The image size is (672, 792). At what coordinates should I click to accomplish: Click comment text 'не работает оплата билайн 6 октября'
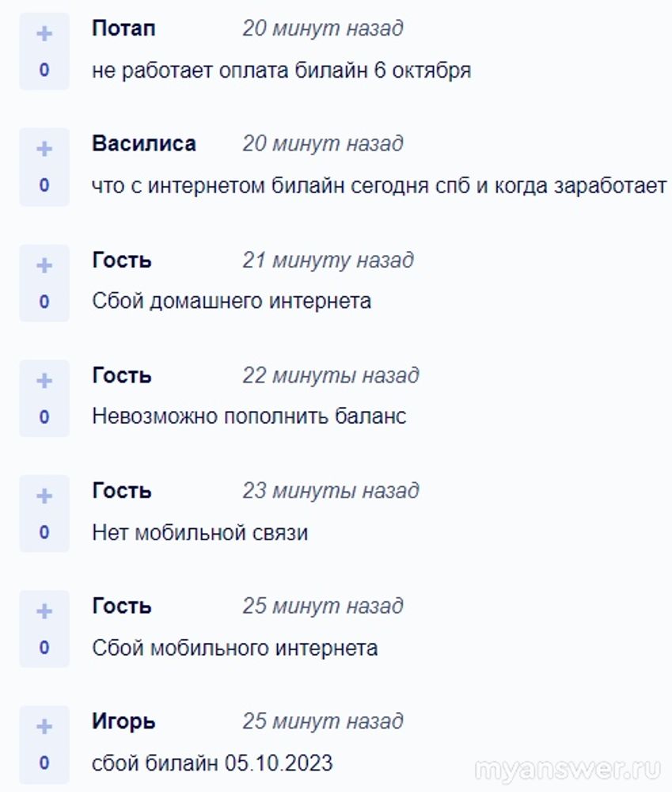pyautogui.click(x=282, y=70)
